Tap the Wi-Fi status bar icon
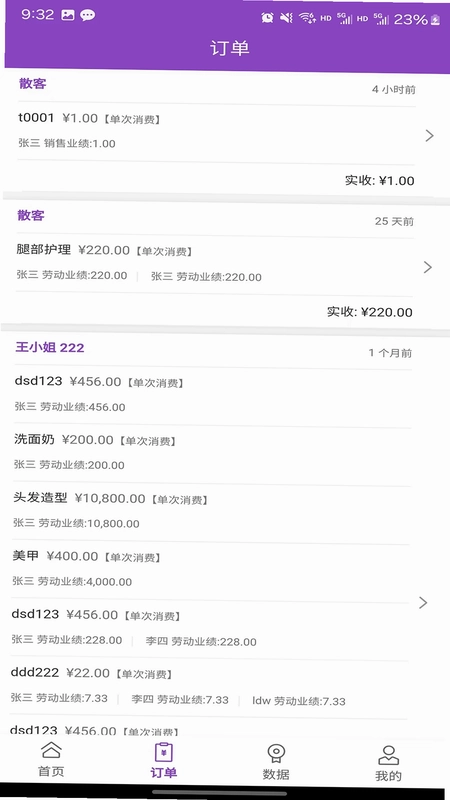 (307, 18)
